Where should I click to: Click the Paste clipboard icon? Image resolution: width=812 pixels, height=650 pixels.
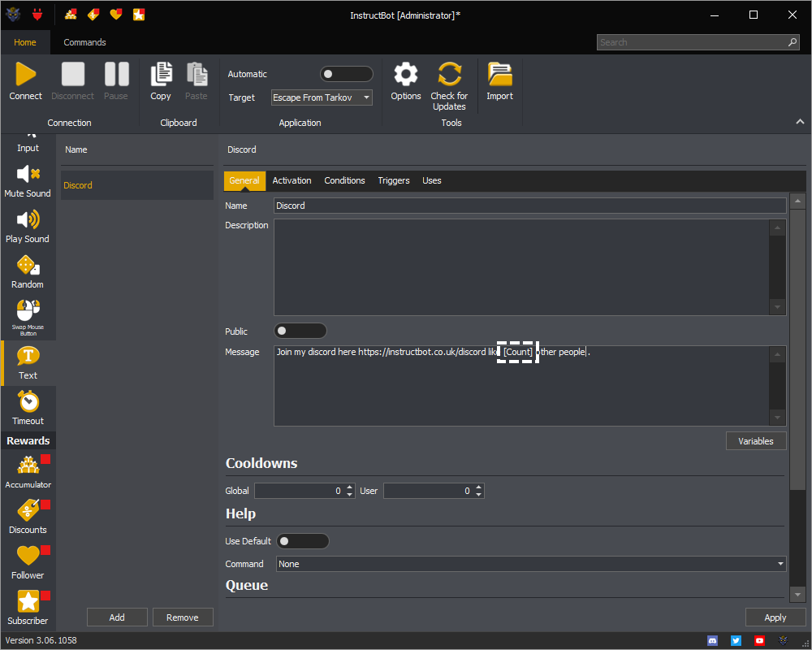(x=197, y=74)
